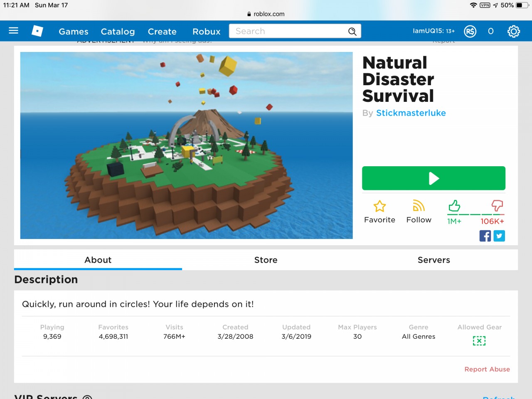Click the Report Abuse link
The height and width of the screenshot is (399, 532).
tap(487, 369)
